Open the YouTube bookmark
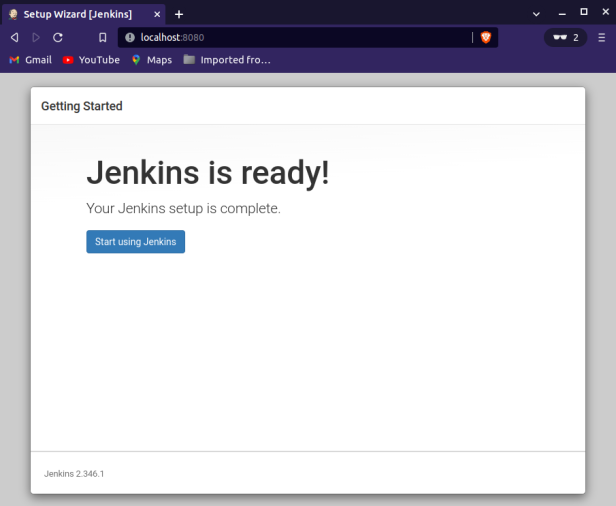The width and height of the screenshot is (616, 506). tap(91, 60)
